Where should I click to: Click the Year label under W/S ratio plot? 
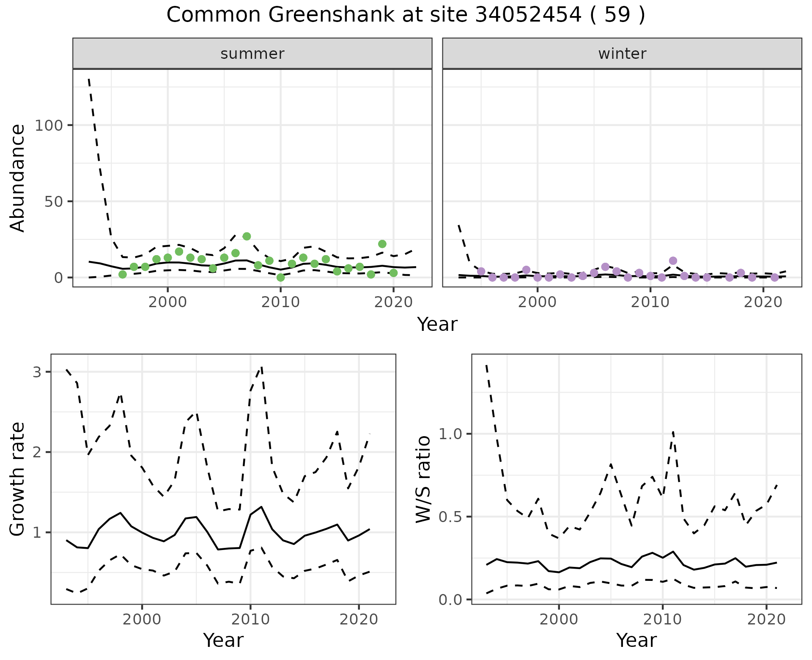(x=636, y=640)
